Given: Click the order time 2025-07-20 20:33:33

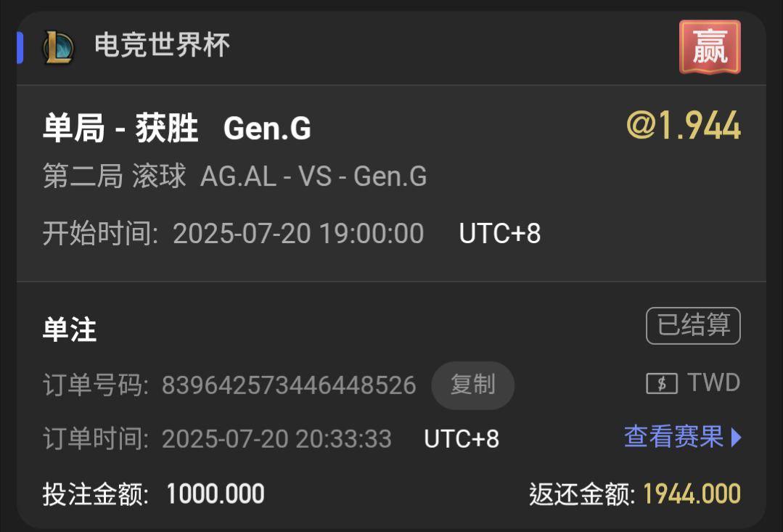Looking at the screenshot, I should 276,439.
